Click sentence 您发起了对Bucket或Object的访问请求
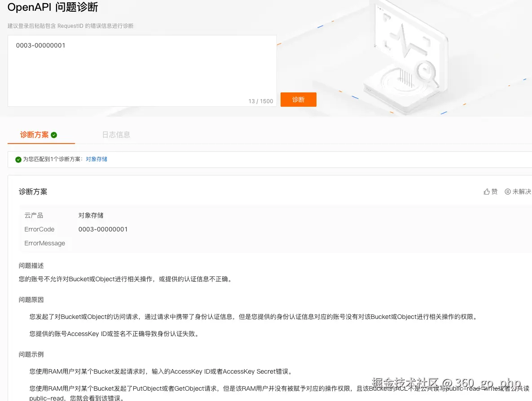This screenshot has width=532, height=401. (254, 317)
